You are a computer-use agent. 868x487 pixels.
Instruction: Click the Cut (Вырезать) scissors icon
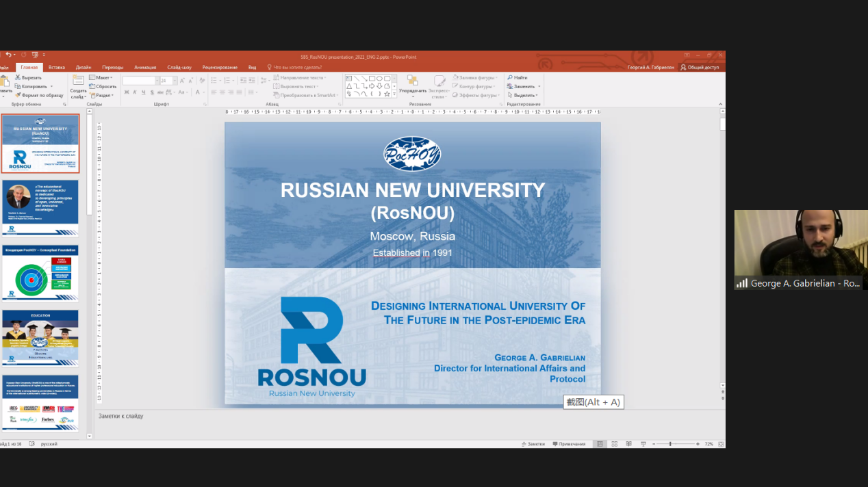(x=18, y=77)
